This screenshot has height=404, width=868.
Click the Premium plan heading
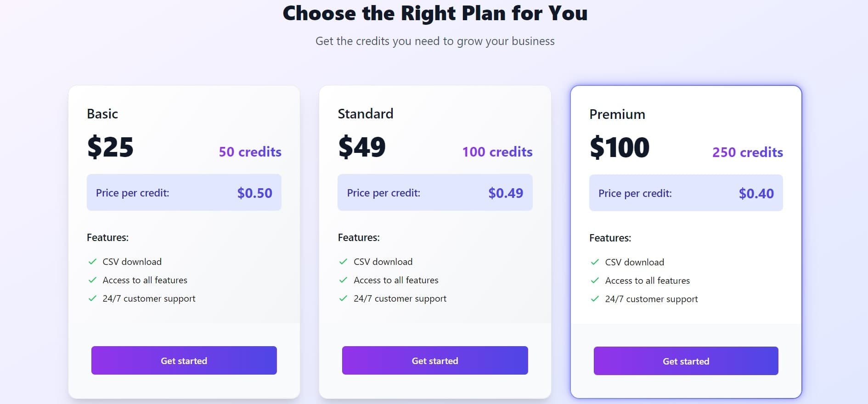coord(617,114)
